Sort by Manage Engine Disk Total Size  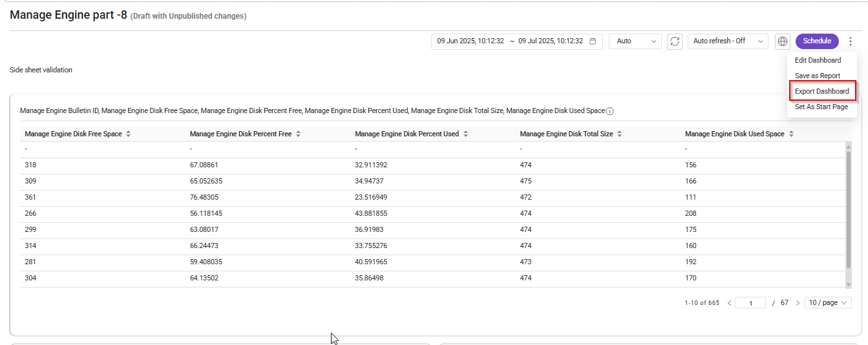pyautogui.click(x=619, y=134)
